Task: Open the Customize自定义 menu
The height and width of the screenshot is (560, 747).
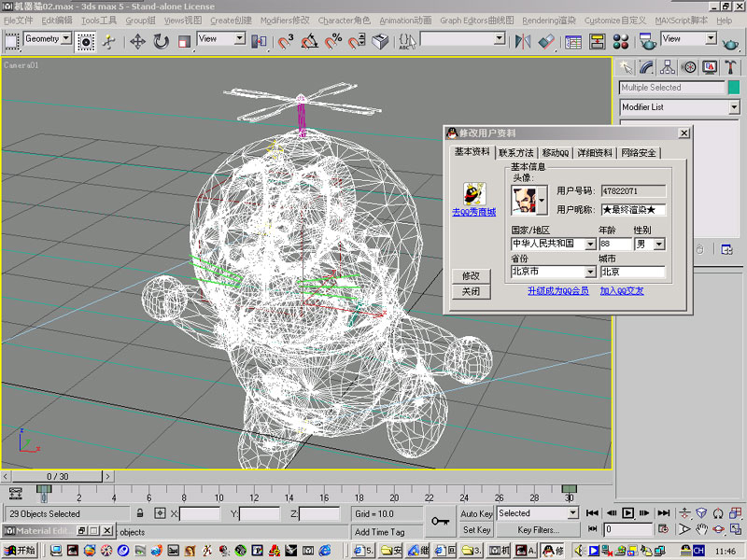Action: point(615,21)
